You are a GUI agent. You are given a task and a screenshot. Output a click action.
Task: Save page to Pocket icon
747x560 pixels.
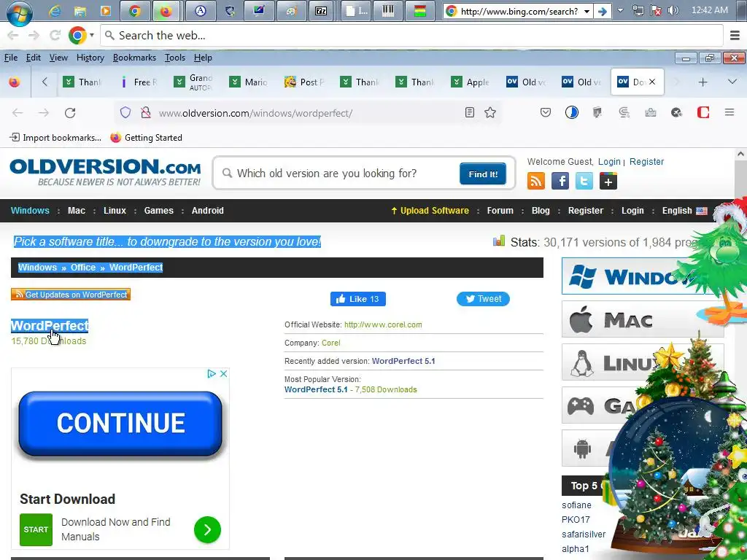click(546, 112)
